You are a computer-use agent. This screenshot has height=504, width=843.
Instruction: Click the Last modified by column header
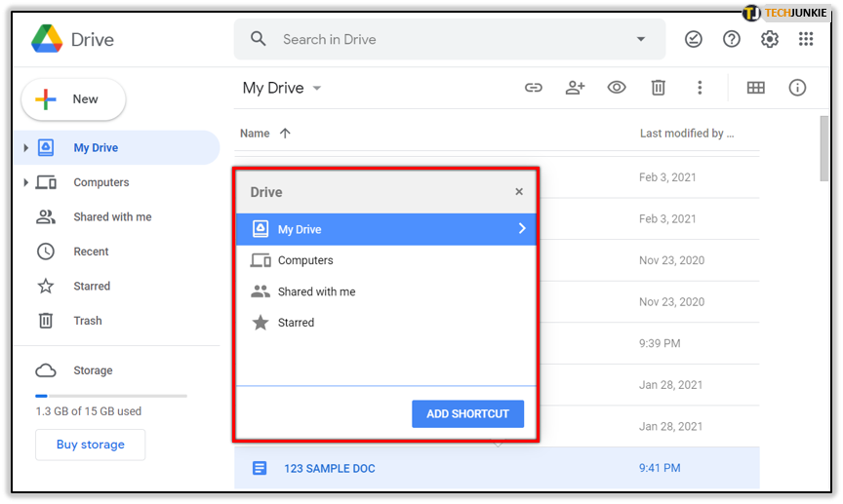687,134
